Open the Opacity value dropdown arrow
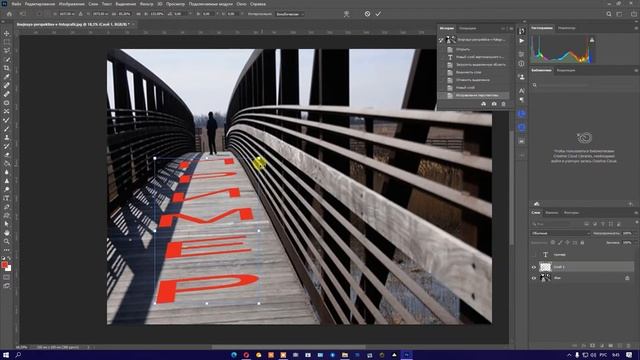Screen dimensions: 640x360 point(635,233)
